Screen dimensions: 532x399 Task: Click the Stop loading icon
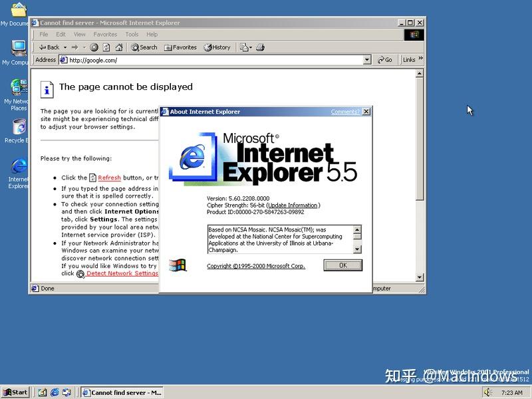point(94,47)
